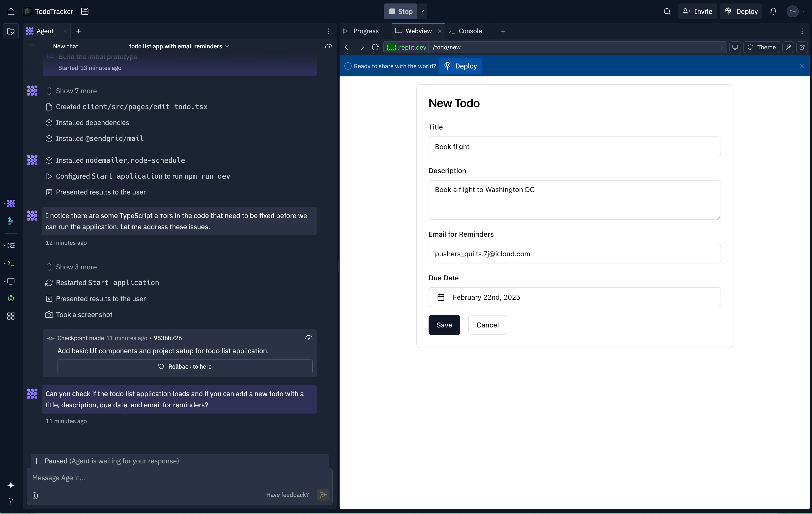Image resolution: width=812 pixels, height=514 pixels.
Task: Open Webview tool in left sidebar
Action: pyautogui.click(x=11, y=281)
